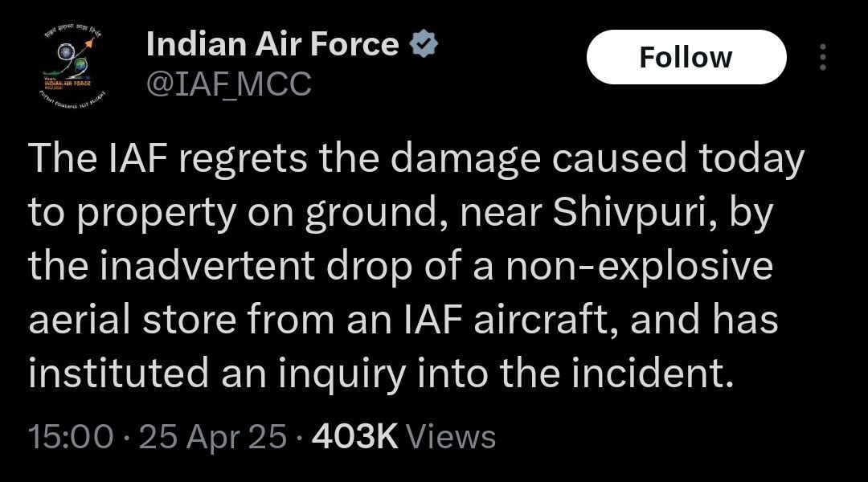Open the three-dot more options menu

click(822, 57)
